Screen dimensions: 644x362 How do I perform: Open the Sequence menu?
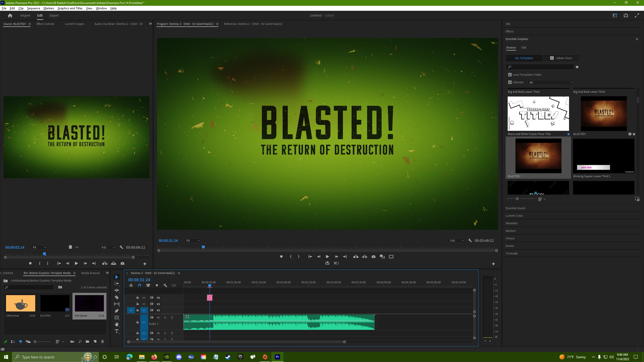(33, 8)
